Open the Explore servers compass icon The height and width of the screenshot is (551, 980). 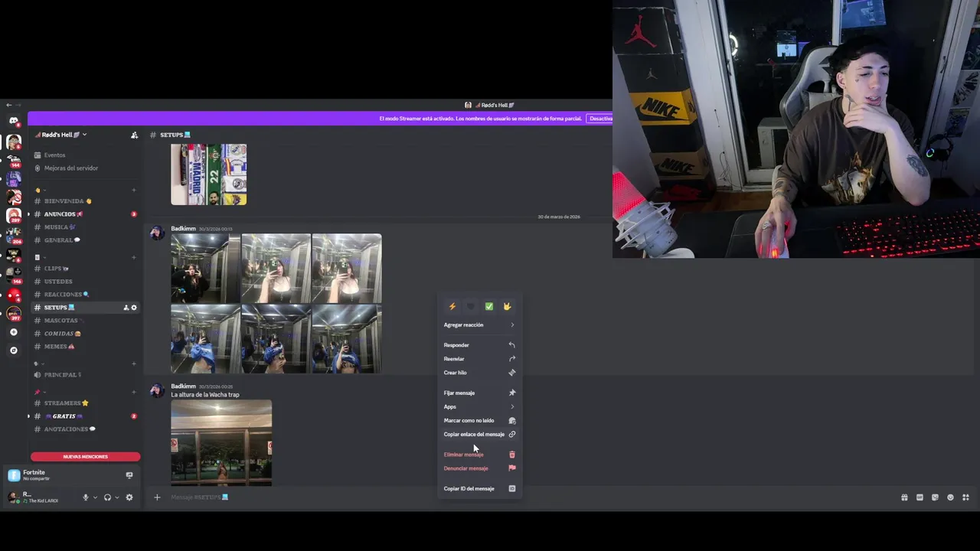click(13, 350)
